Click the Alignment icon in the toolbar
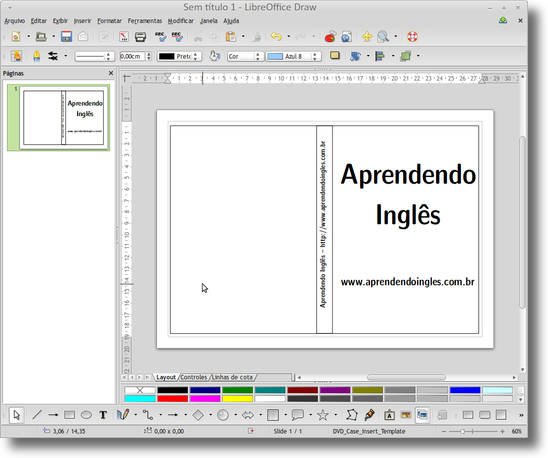This screenshot has width=548, height=458. coord(380,56)
